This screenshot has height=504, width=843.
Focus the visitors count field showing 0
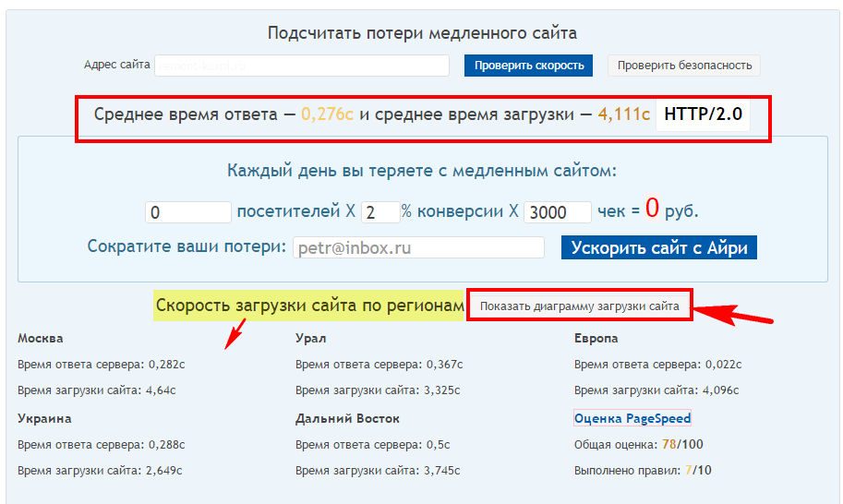[188, 212]
